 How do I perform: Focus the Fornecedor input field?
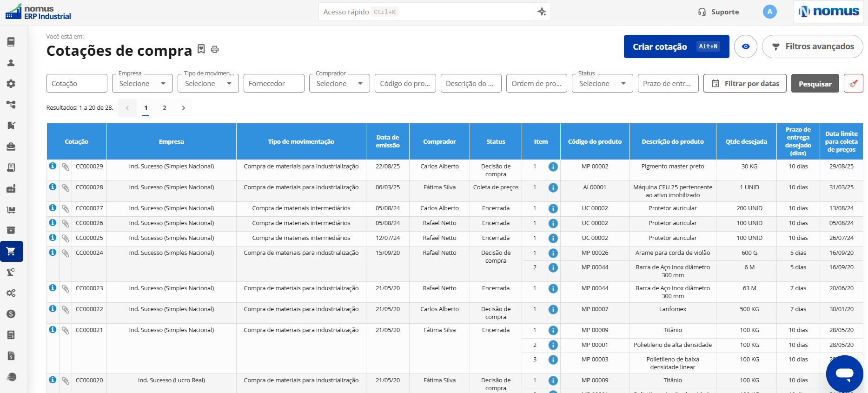(x=274, y=84)
